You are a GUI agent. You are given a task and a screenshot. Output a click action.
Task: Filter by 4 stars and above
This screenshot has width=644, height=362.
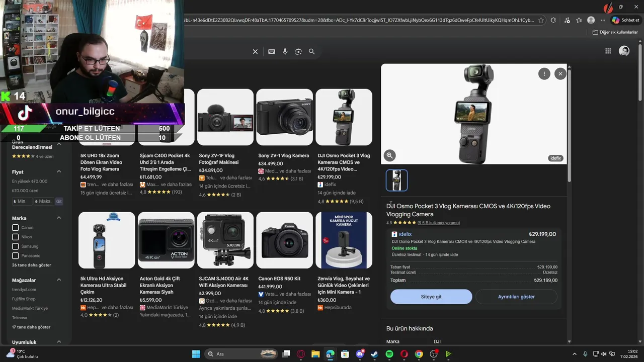(33, 156)
